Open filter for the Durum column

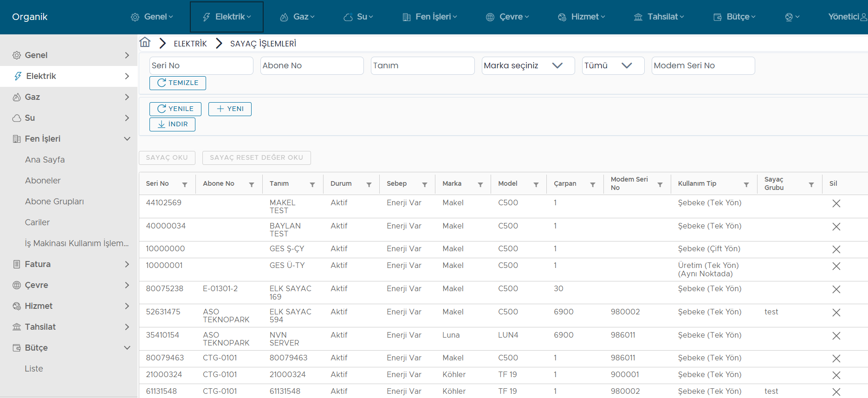pos(369,184)
